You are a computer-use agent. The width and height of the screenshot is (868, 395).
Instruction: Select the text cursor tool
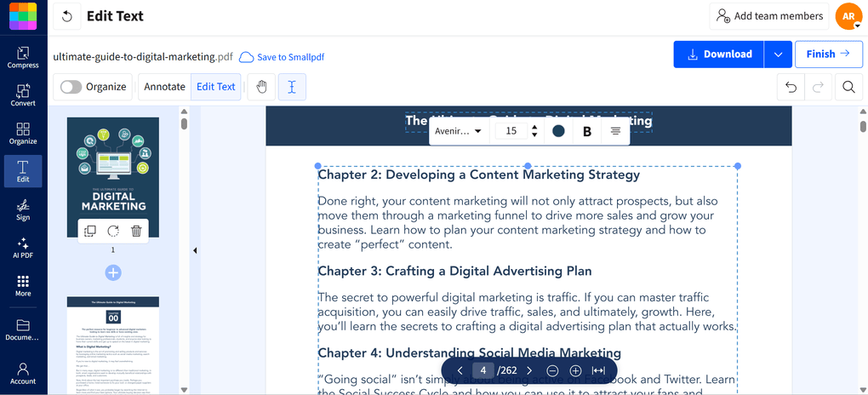click(292, 87)
